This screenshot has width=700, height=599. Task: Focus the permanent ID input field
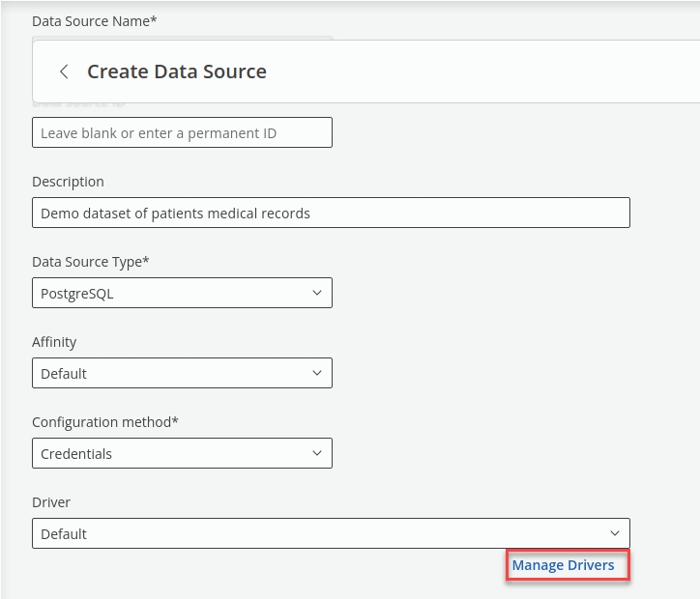click(x=182, y=132)
